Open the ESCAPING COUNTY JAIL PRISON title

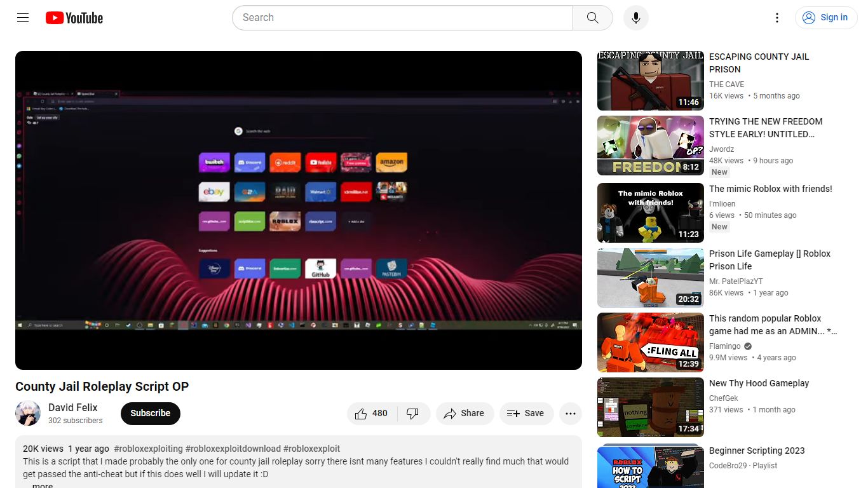(759, 63)
